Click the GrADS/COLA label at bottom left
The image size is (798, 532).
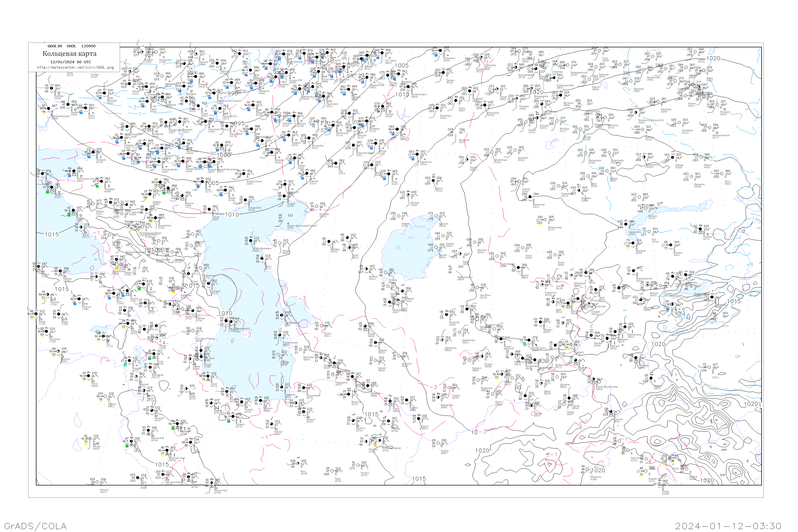[x=35, y=526]
